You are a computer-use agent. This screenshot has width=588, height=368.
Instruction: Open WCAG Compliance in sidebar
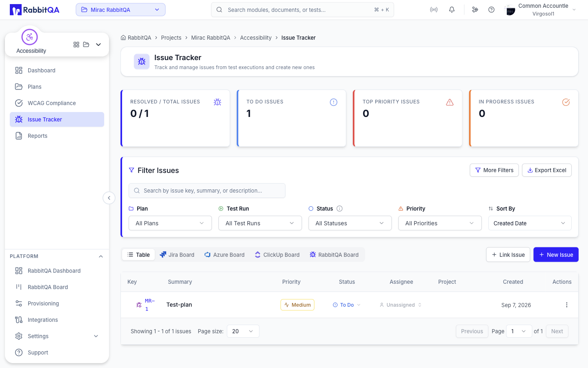[x=57, y=103]
